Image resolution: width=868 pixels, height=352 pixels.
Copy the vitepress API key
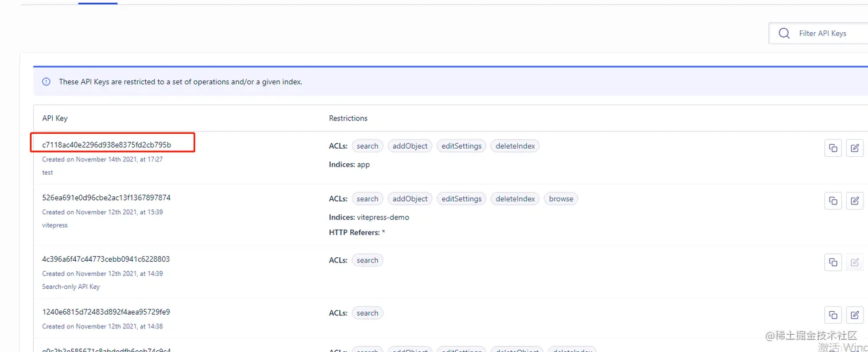pyautogui.click(x=833, y=201)
